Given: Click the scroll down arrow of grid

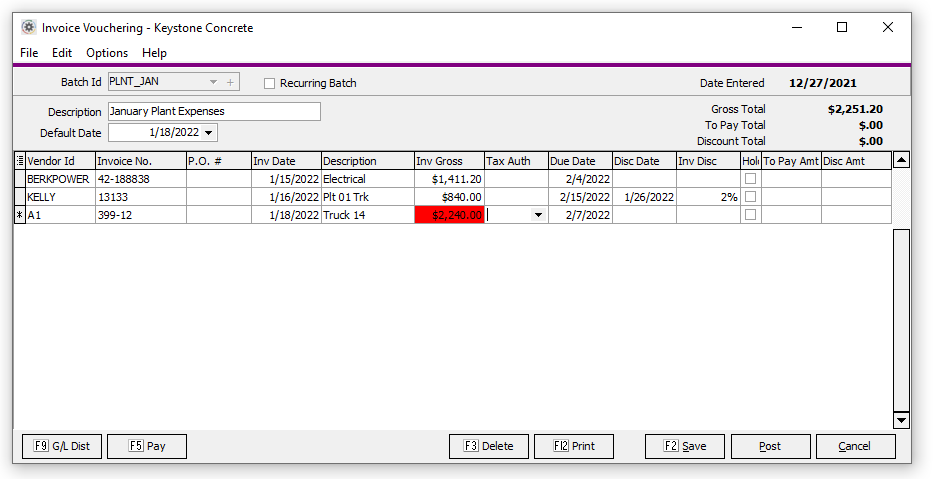Looking at the screenshot, I should [901, 420].
